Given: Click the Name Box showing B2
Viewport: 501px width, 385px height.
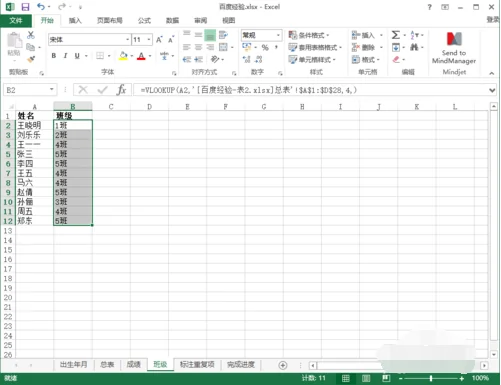Looking at the screenshot, I should point(30,90).
